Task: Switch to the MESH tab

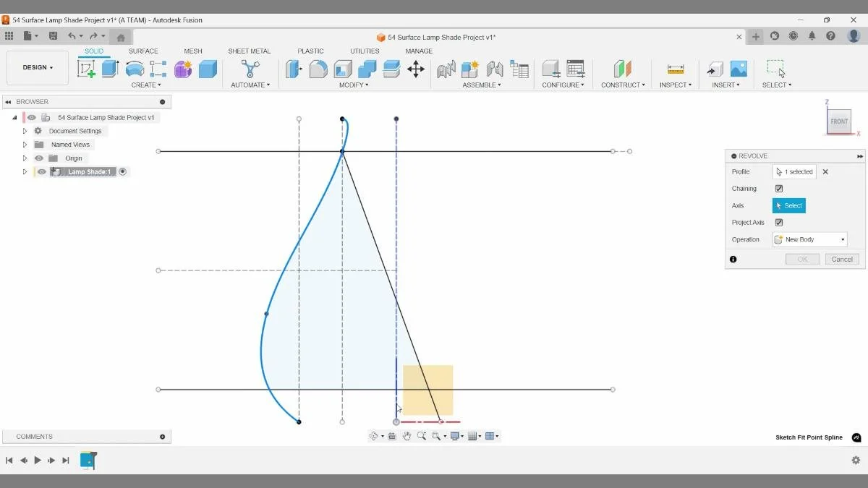Action: click(193, 51)
